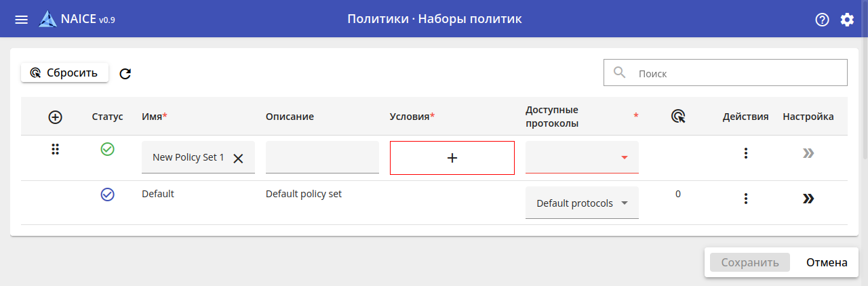
Task: Open settings arrows for Default policy set
Action: point(808,199)
